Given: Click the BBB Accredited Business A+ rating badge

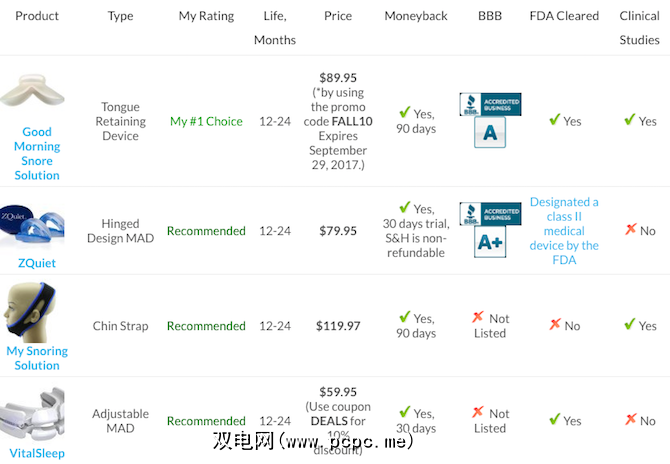Looking at the screenshot, I should [x=490, y=229].
